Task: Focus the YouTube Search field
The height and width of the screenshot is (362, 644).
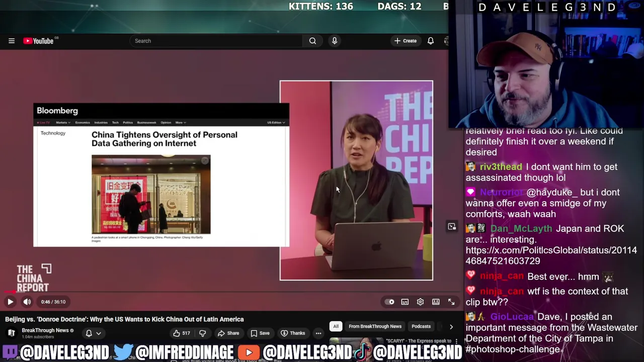Action: point(216,41)
